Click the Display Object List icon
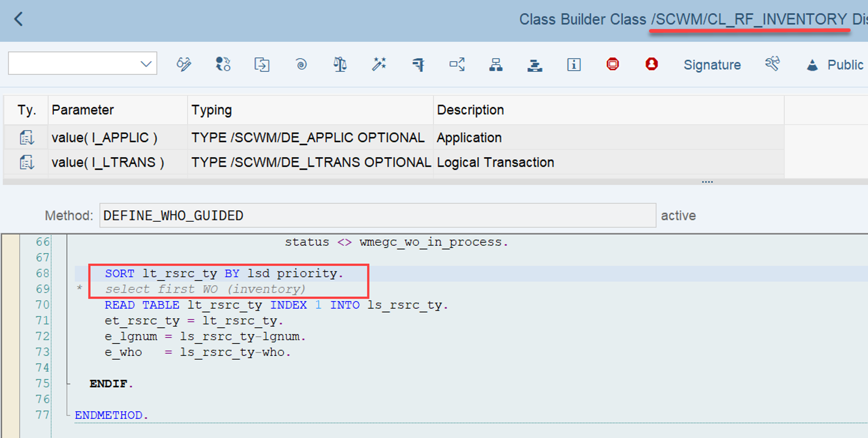Screen dimensions: 868x438 click(x=457, y=64)
